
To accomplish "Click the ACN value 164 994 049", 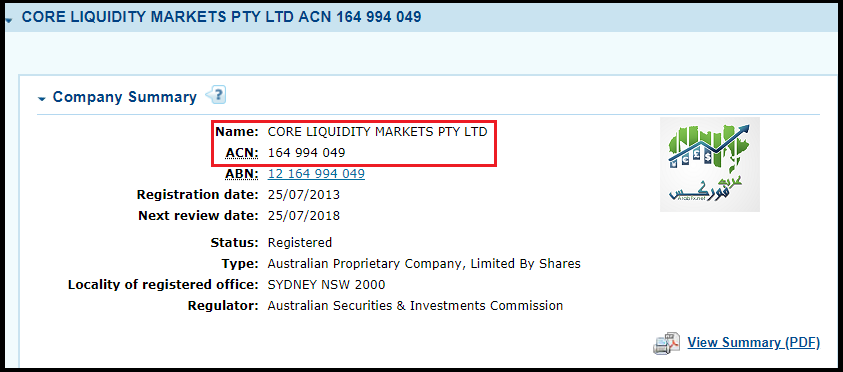I will click(306, 153).
